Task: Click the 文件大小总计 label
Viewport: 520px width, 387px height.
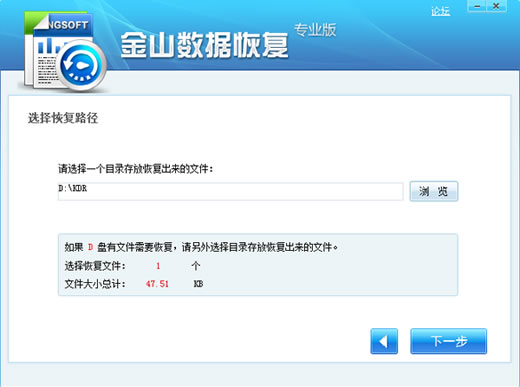Action: point(95,284)
